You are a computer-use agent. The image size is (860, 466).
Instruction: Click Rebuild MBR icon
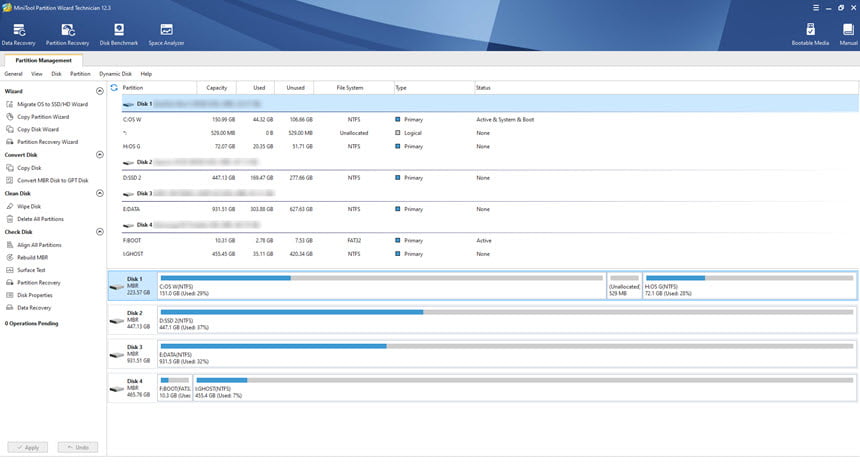point(9,258)
